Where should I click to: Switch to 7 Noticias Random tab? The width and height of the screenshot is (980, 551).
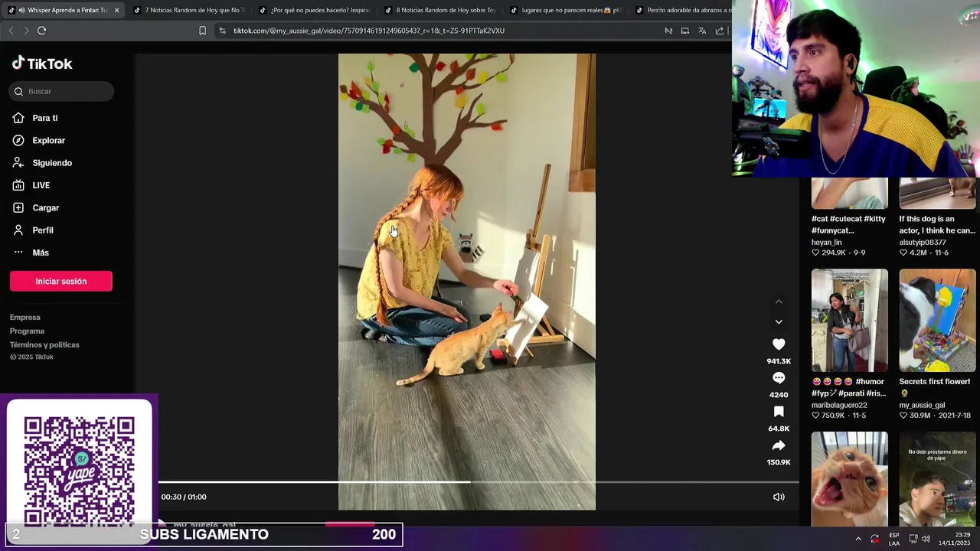coord(189,10)
